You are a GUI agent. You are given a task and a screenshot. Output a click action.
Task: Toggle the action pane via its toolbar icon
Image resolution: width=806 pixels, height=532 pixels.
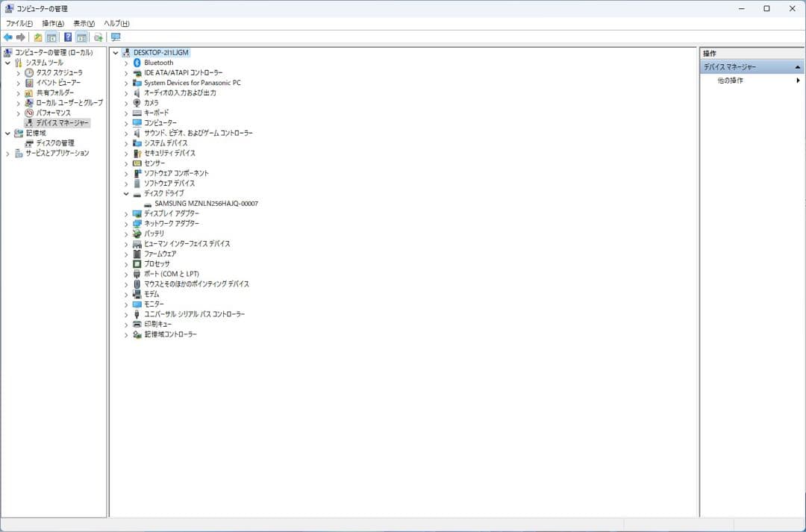point(81,37)
